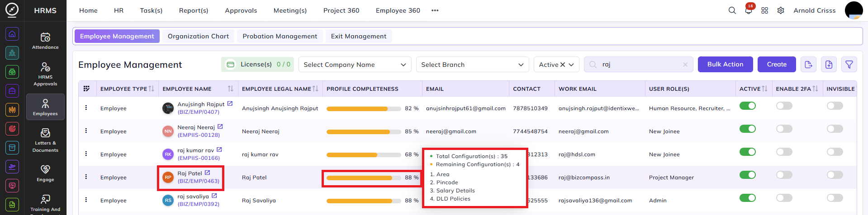Open row actions menu for raj kumar rav
Image resolution: width=868 pixels, height=215 pixels.
click(86, 154)
